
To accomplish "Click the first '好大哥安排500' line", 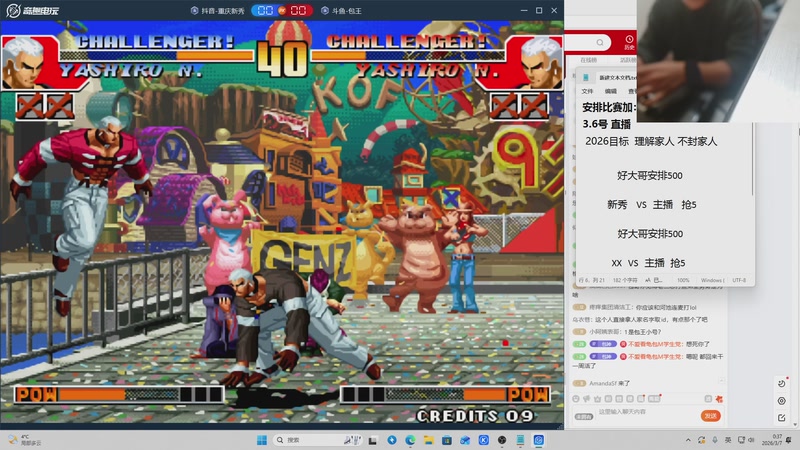I will point(649,176).
